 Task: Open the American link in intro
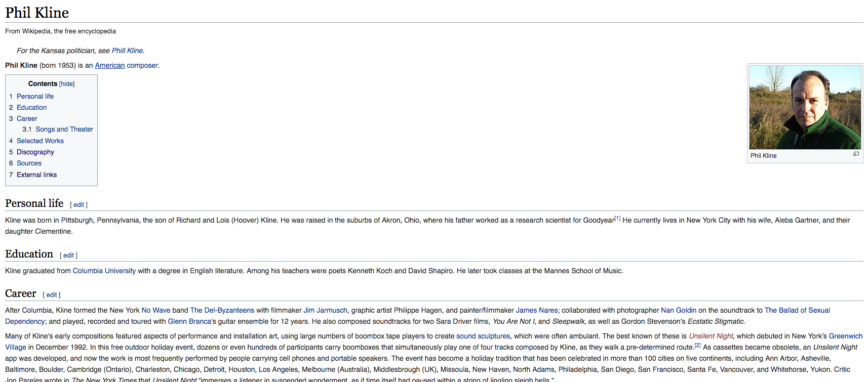click(x=110, y=65)
